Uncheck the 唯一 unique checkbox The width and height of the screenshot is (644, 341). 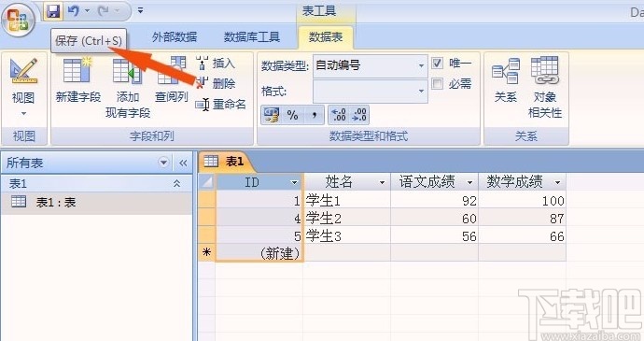[x=437, y=63]
